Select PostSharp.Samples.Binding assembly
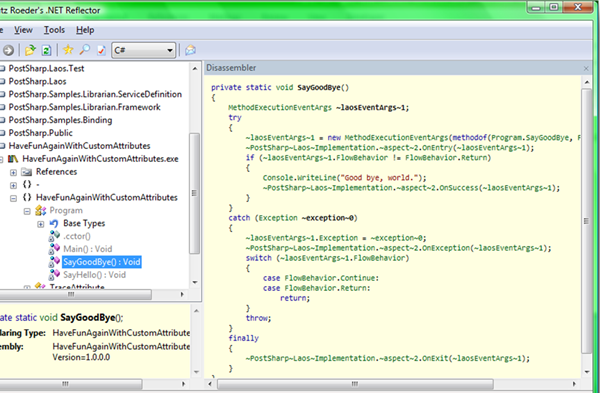 60,120
